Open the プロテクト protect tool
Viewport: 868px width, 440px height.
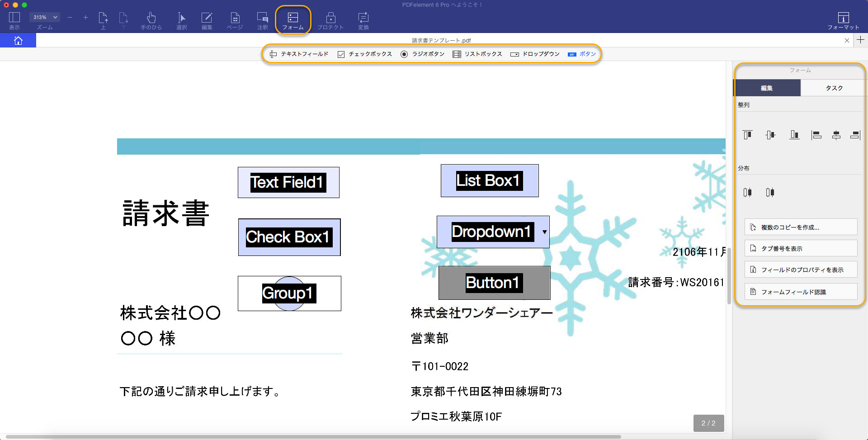tap(330, 20)
